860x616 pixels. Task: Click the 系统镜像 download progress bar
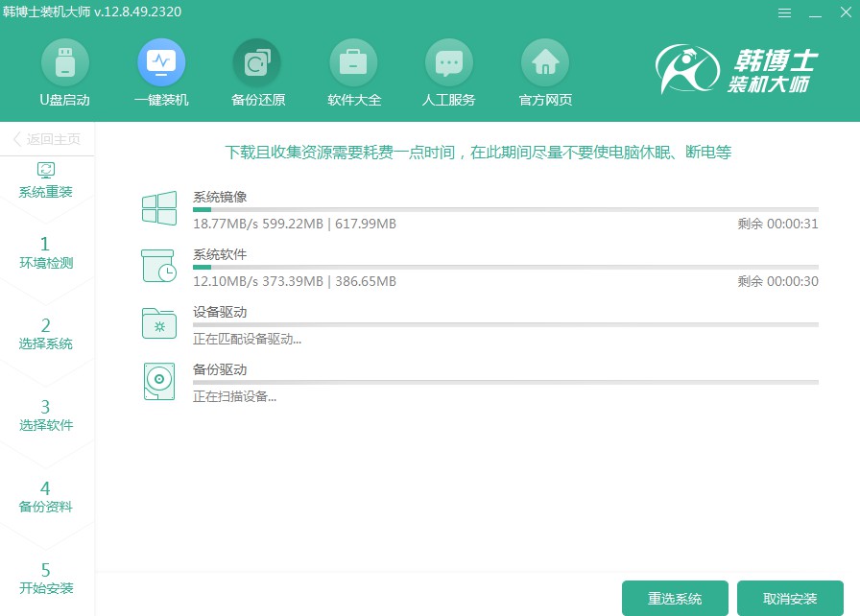tap(505, 209)
